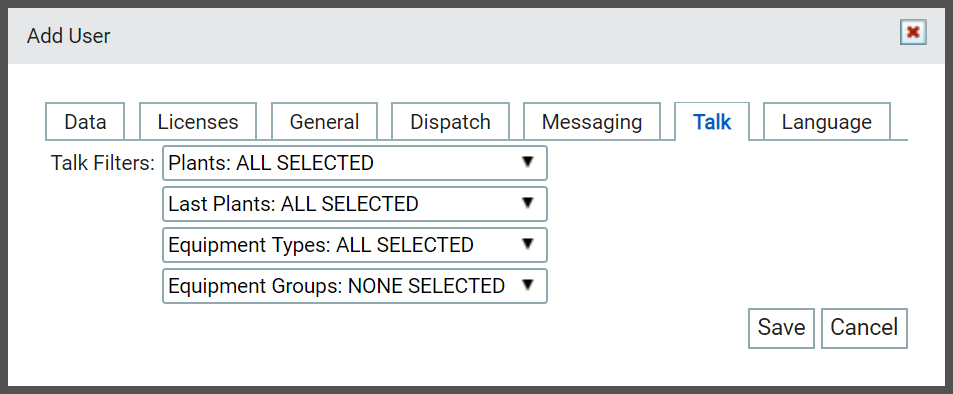Open the Licenses tab

198,122
